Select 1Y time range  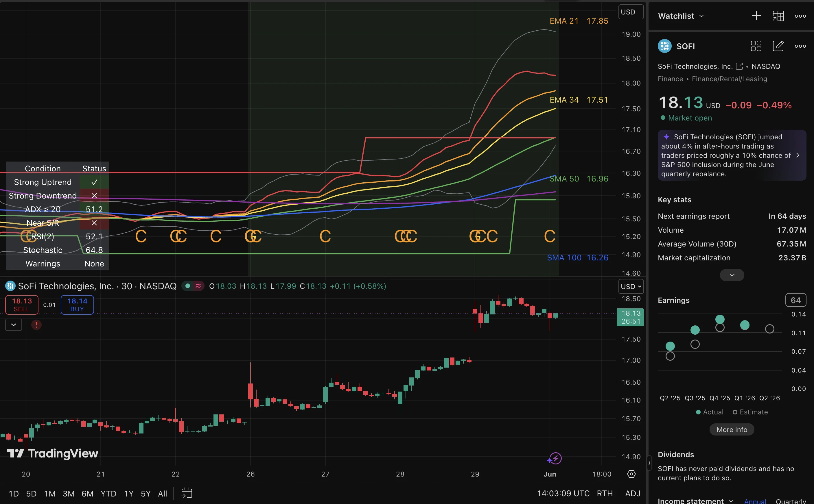point(129,493)
